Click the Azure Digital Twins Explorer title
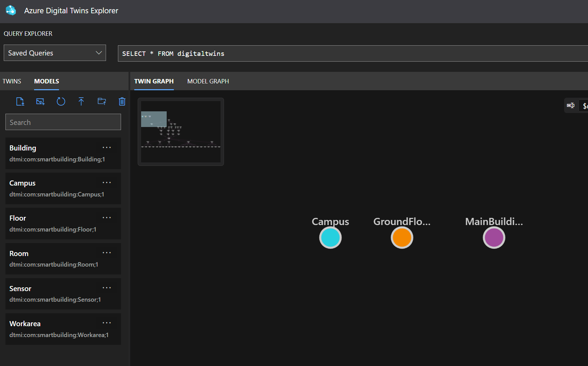 (x=71, y=11)
